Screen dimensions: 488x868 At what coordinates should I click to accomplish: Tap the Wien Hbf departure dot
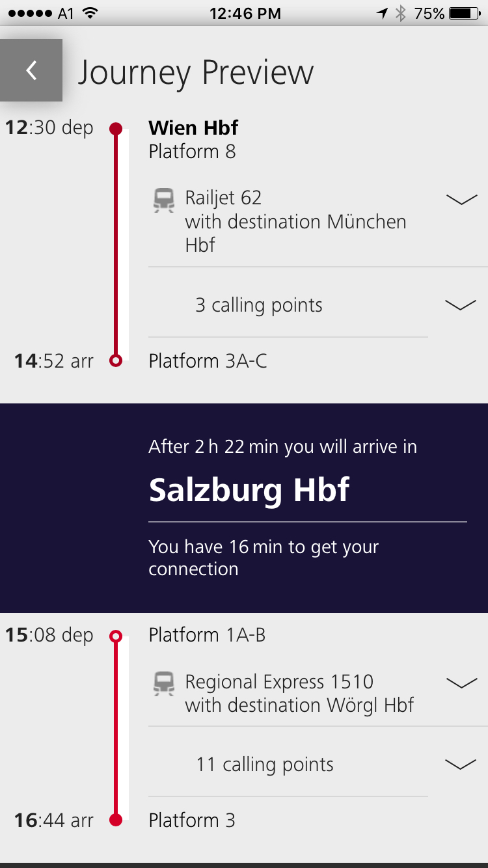(116, 129)
